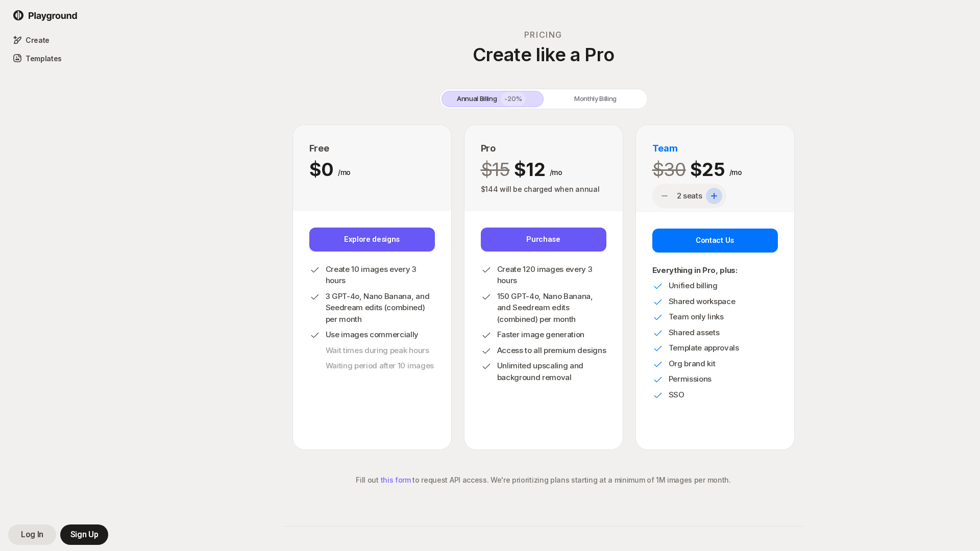This screenshot has height=551, width=980.
Task: Open the 'this form' API link
Action: coord(396,480)
